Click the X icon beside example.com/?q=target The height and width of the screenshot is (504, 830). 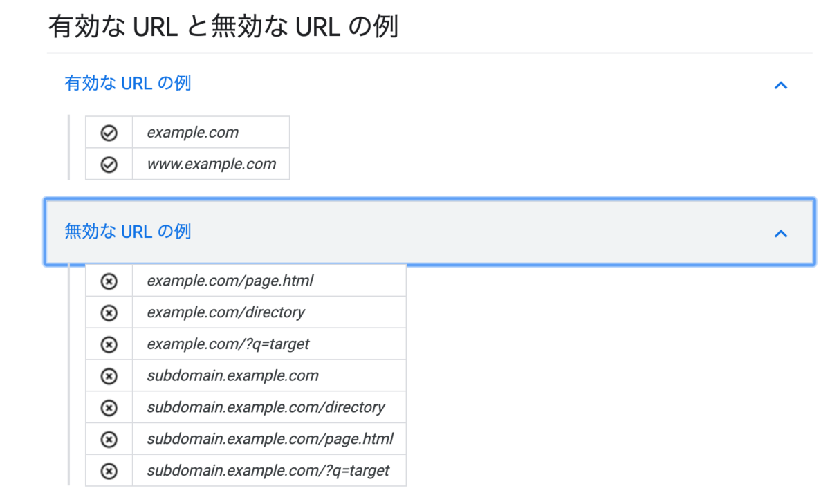109,344
